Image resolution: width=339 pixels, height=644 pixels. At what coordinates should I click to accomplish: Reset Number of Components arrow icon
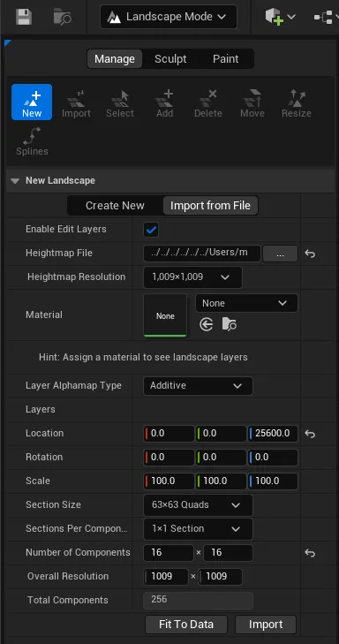pos(310,553)
